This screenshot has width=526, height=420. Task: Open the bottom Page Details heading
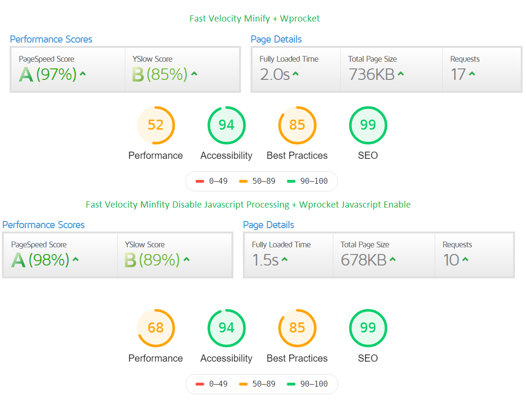[268, 225]
